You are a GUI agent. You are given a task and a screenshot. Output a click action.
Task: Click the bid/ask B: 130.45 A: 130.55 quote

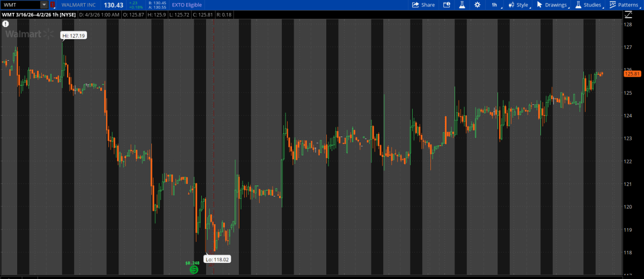[158, 5]
